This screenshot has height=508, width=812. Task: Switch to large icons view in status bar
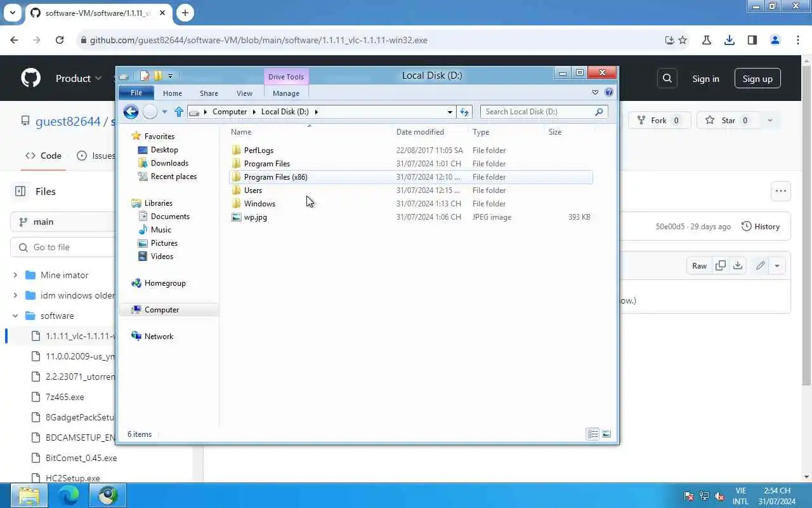(x=606, y=434)
